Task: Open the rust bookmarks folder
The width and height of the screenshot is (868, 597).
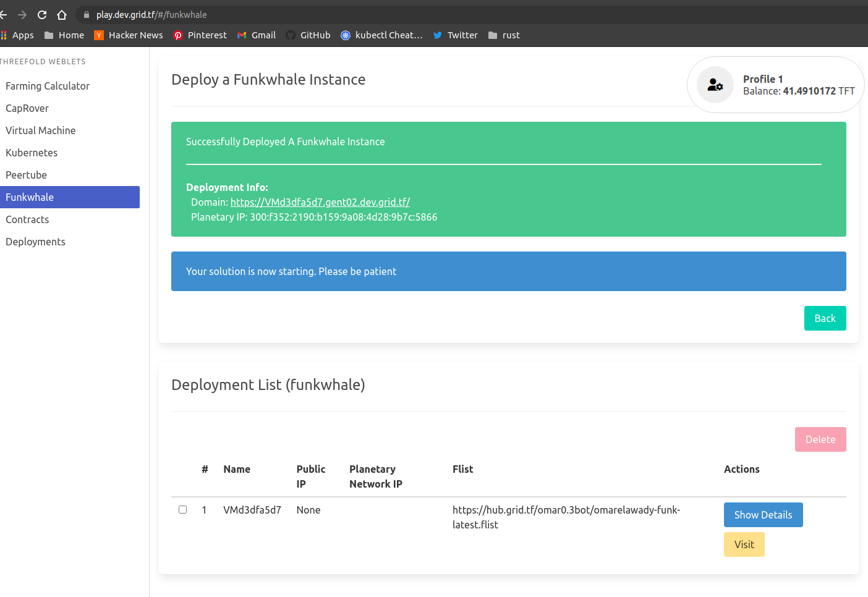Action: [x=504, y=35]
